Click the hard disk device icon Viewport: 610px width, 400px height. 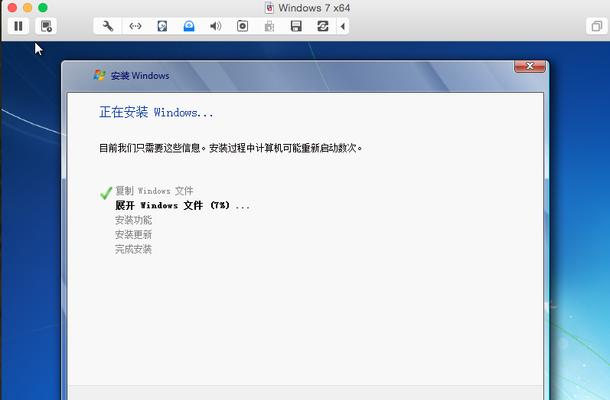[x=162, y=26]
